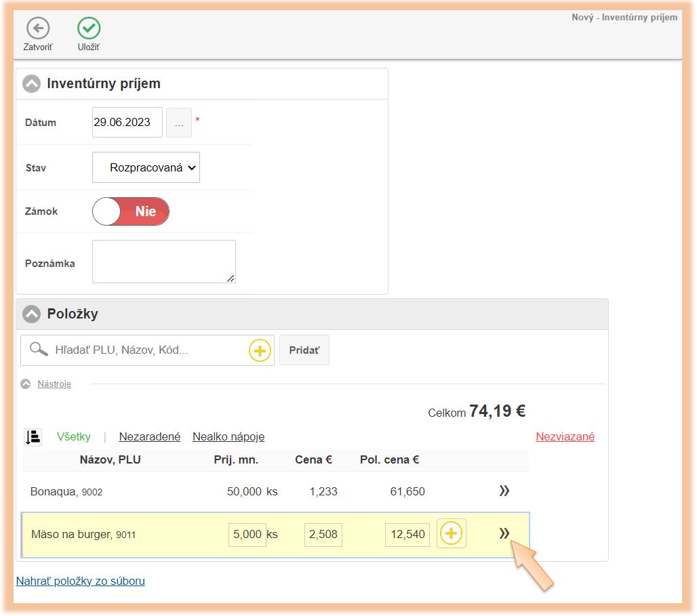Click the Zatvoriť back arrow icon
Viewport: 697px width, 616px height.
[x=38, y=28]
